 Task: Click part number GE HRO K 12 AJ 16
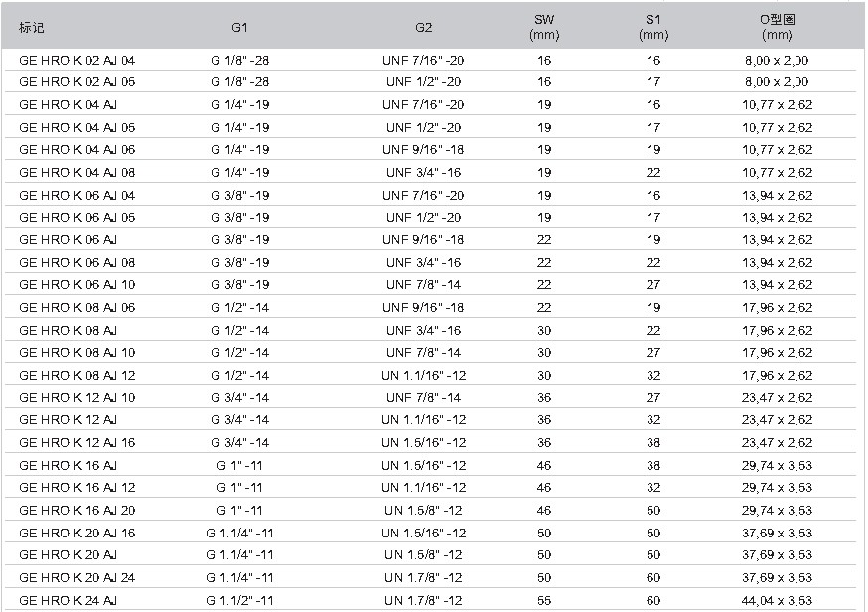click(76, 442)
